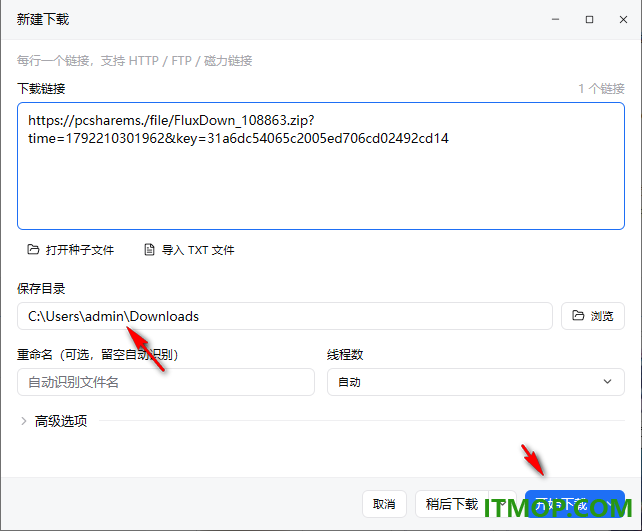This screenshot has width=642, height=531.
Task: Open seed file via 打开种子文件
Action: click(x=71, y=250)
